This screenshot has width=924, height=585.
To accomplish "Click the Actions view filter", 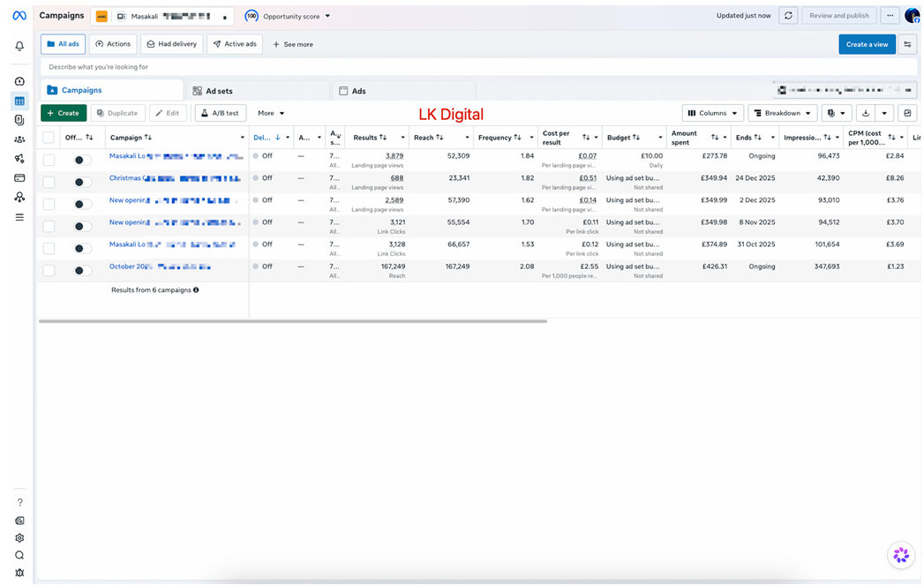I will [x=113, y=44].
